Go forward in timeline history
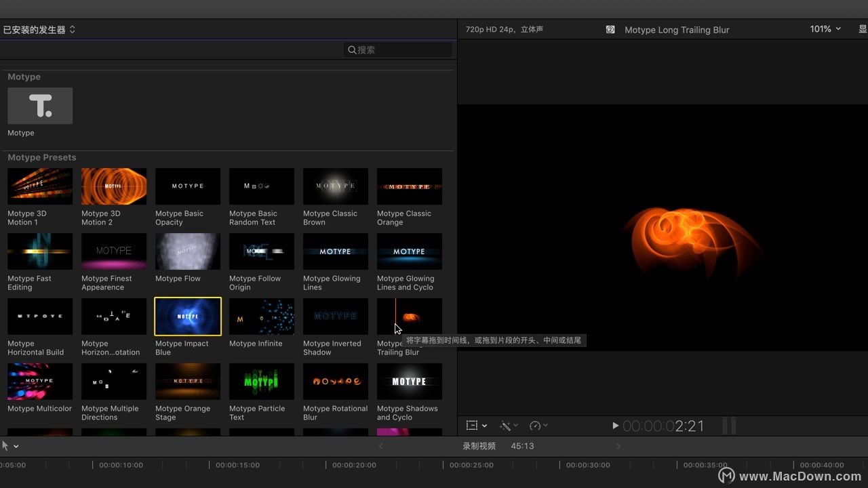The image size is (868, 488). click(618, 446)
